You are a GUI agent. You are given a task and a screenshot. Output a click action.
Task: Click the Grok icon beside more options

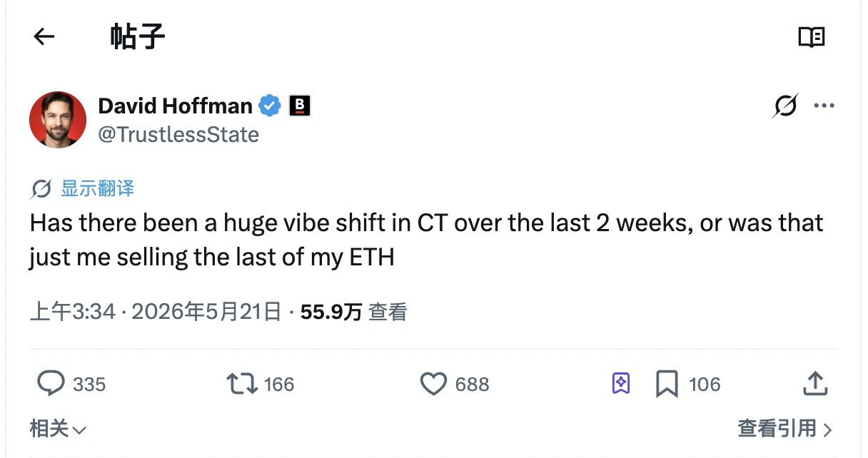785,106
